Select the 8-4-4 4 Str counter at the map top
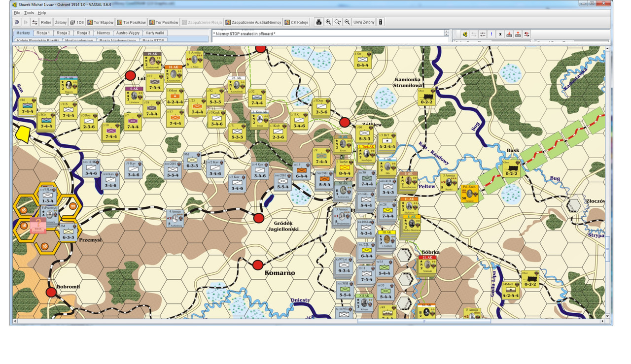 [362, 60]
